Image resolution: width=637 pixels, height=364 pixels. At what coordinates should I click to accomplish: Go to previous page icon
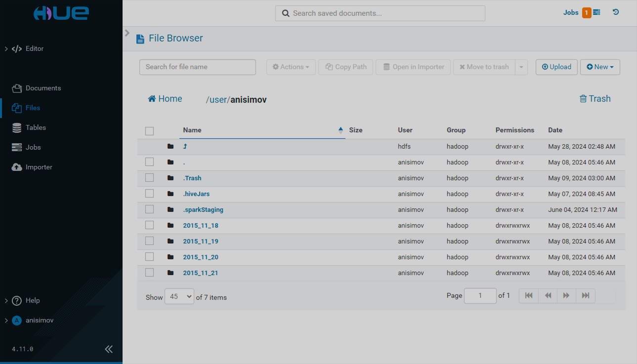pyautogui.click(x=548, y=296)
